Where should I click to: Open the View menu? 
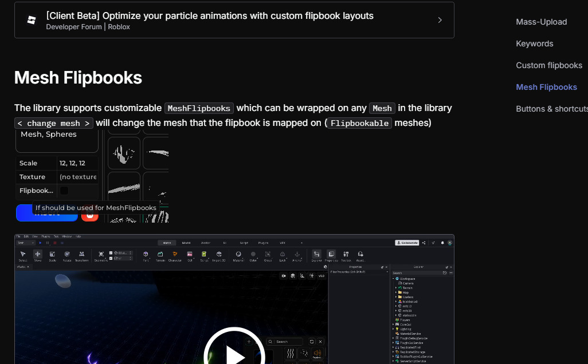pyautogui.click(x=35, y=236)
